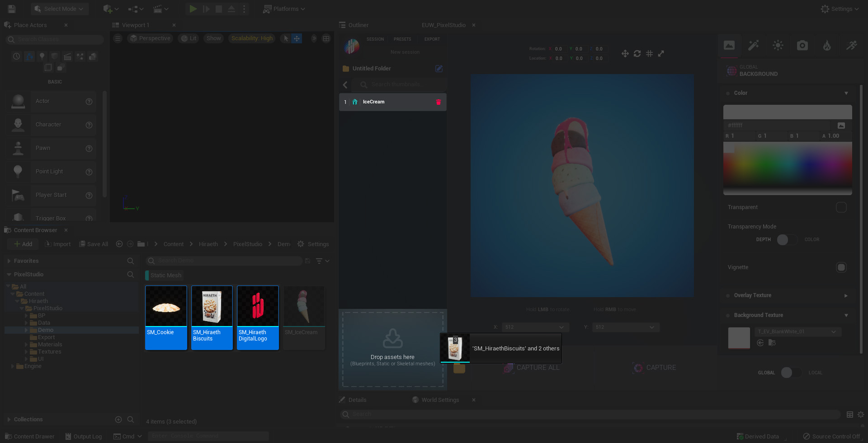Switch to the SESSION tab
Viewport: 868px width, 443px height.
pyautogui.click(x=375, y=39)
